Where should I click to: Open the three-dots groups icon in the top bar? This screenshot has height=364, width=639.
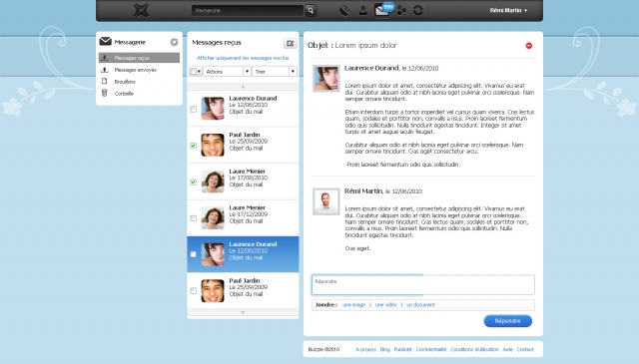401,11
